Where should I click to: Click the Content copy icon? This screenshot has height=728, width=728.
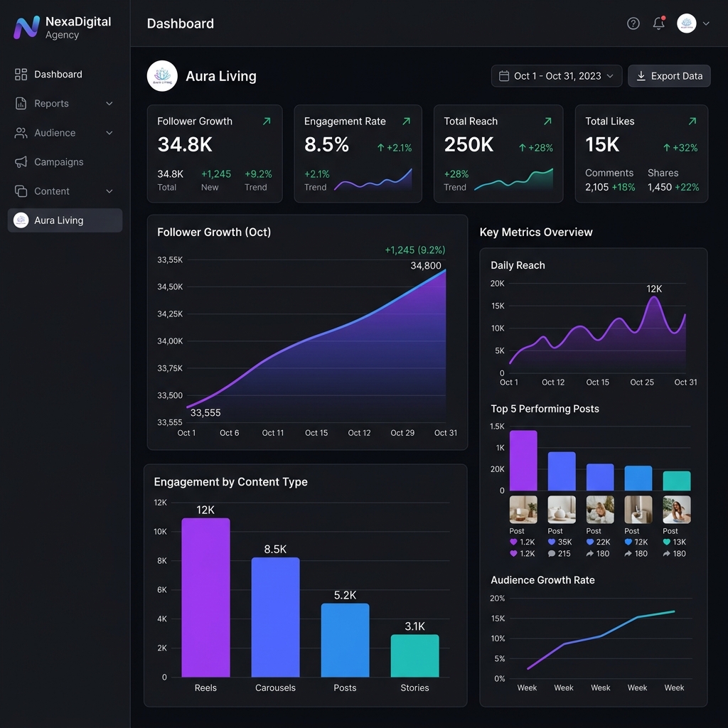point(21,191)
